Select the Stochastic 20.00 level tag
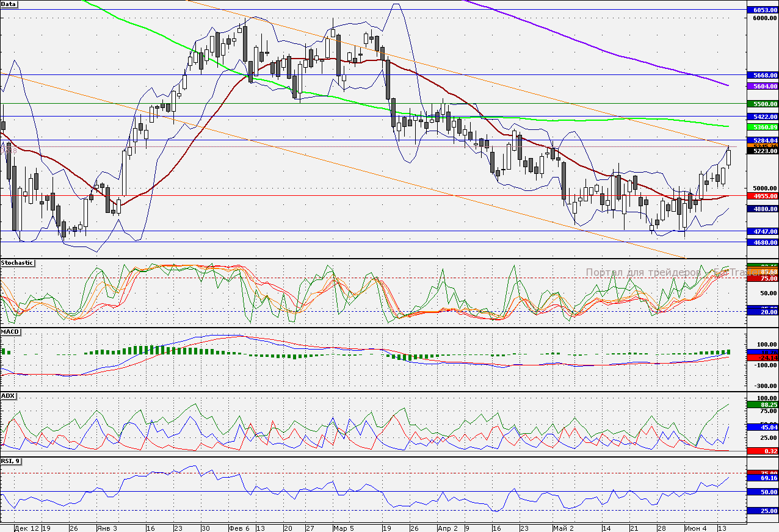Screen dimensions: 779x532 (763, 312)
